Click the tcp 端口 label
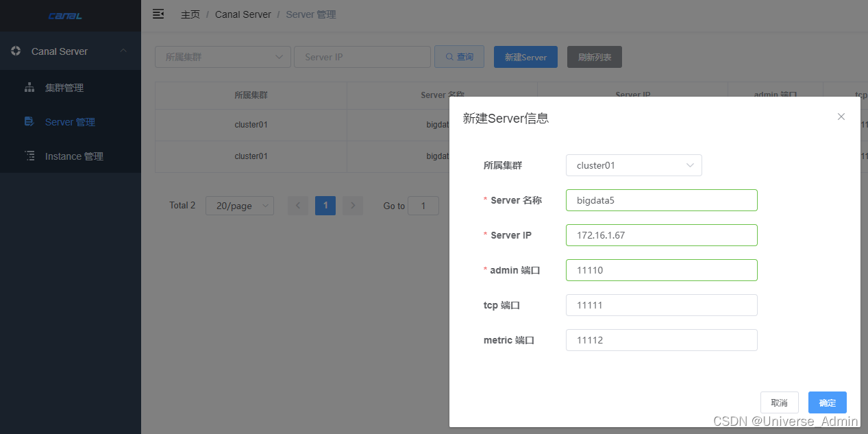Screen dimensions: 868x434 [x=501, y=305]
